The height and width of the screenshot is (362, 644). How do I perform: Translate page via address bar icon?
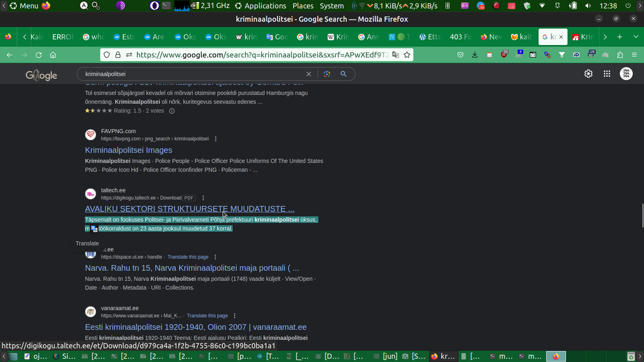coord(396,55)
